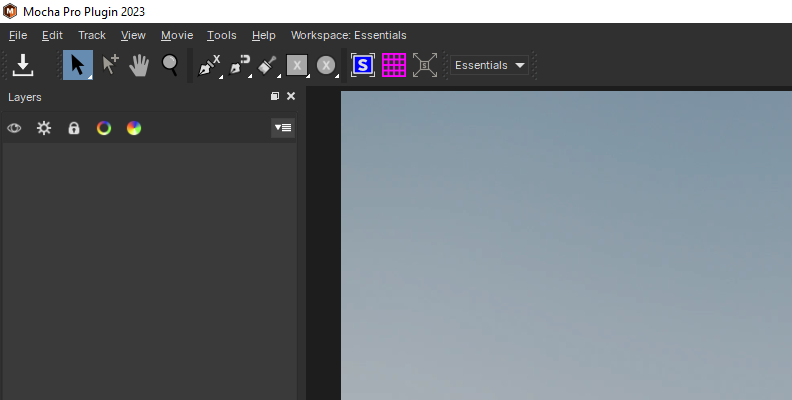Click Workspace: Essentials menu bar label

point(349,35)
